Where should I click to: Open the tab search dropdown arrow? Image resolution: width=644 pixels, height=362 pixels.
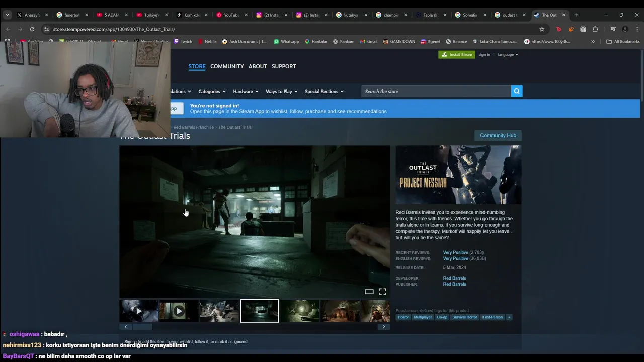coord(7,15)
